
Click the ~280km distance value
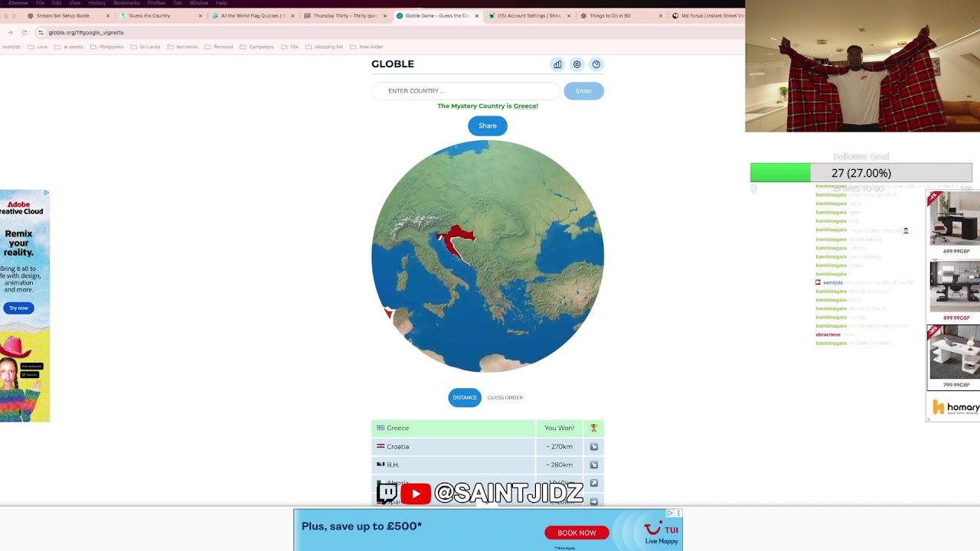click(560, 465)
